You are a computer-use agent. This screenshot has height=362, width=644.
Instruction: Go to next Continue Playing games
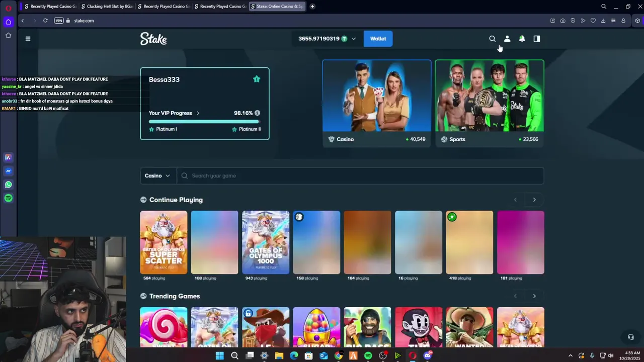[534, 200]
